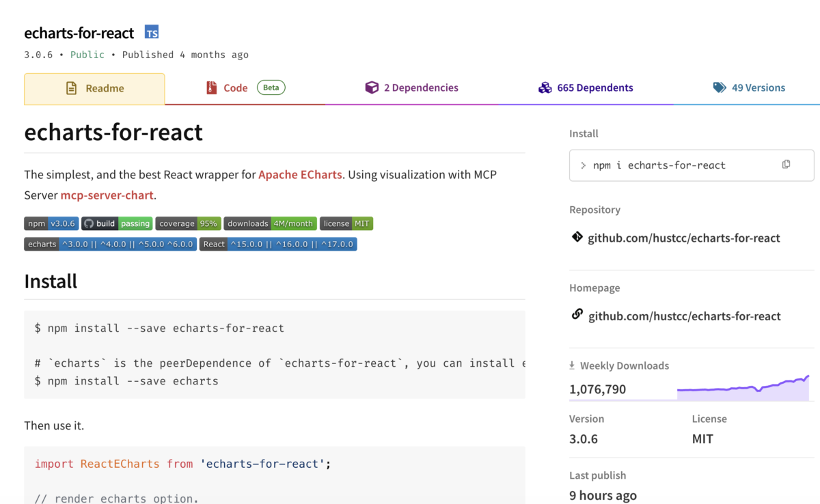Open the Readme tab

[x=94, y=89]
